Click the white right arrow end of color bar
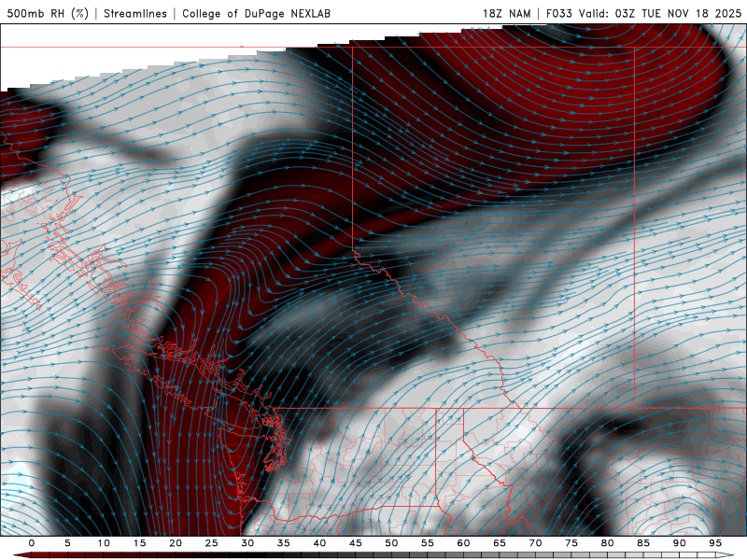Image resolution: width=747 pixels, height=560 pixels. click(x=726, y=555)
